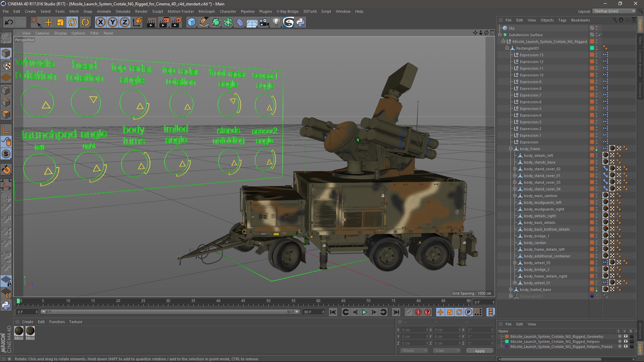Expand body_wheel_05 node
This screenshot has height=362, width=644.
pyautogui.click(x=515, y=263)
